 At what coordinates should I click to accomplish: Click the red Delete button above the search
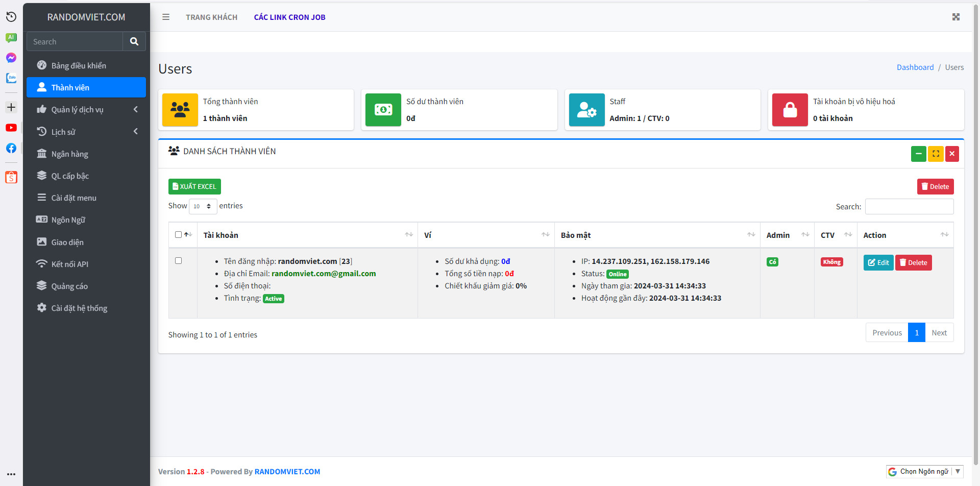935,186
